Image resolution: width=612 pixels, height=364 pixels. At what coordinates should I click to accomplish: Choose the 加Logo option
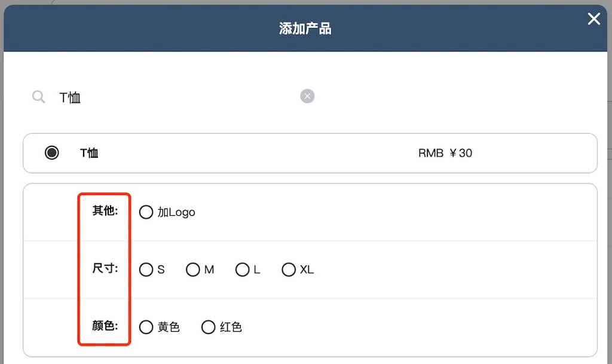[x=146, y=212]
